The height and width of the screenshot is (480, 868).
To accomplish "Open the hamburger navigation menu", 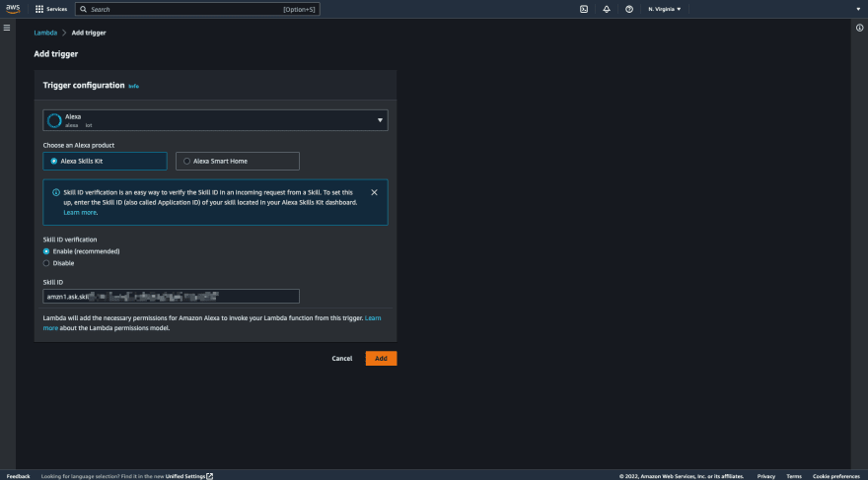I will (x=7, y=28).
